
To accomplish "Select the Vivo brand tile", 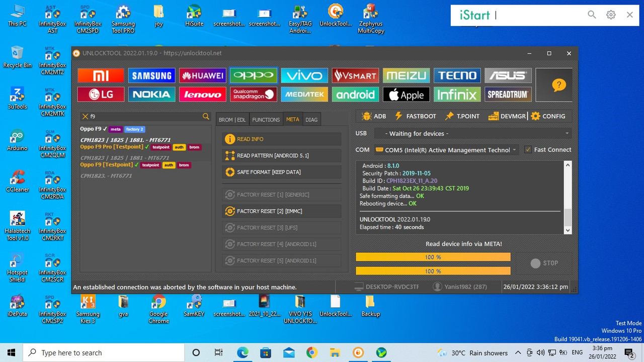I will [304, 75].
